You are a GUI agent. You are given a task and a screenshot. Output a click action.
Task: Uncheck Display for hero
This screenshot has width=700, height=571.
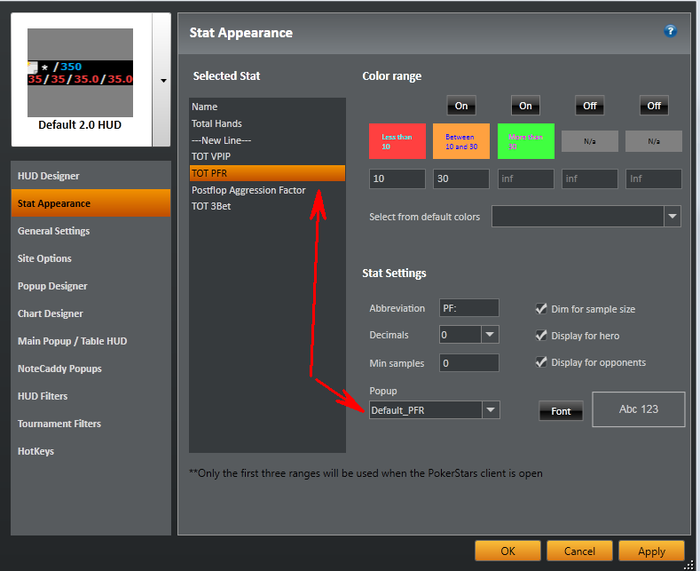coord(541,336)
